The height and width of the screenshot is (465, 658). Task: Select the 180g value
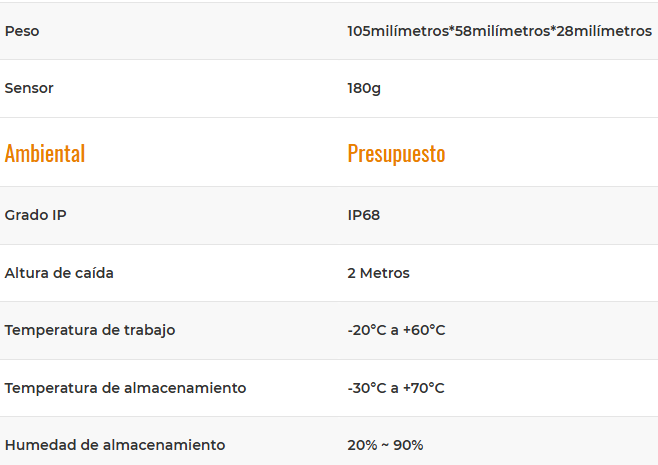pyautogui.click(x=364, y=88)
